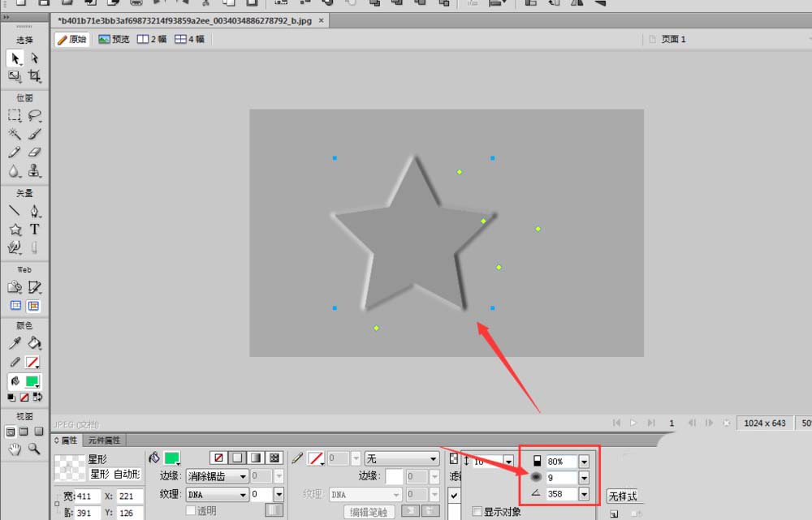The image size is (812, 520).
Task: Set fill type to gradient
Action: pos(256,458)
